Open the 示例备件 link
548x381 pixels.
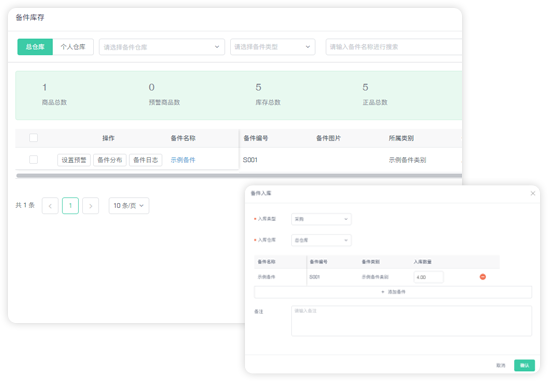[x=183, y=160]
